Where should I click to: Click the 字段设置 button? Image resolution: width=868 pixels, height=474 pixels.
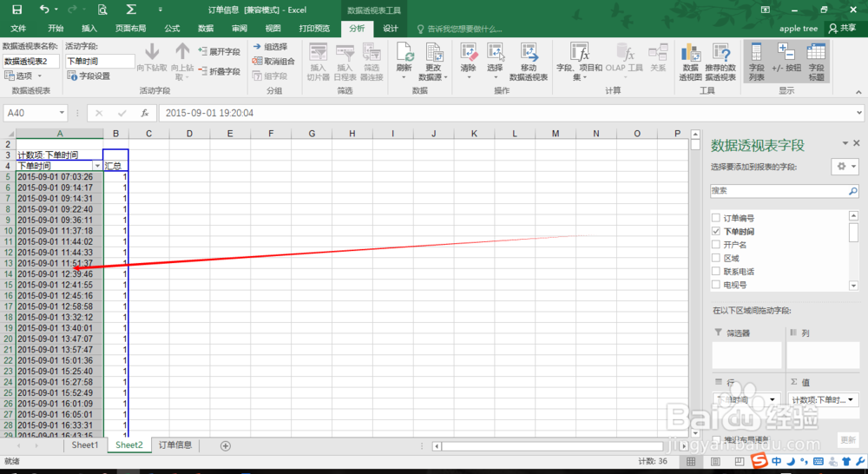89,76
